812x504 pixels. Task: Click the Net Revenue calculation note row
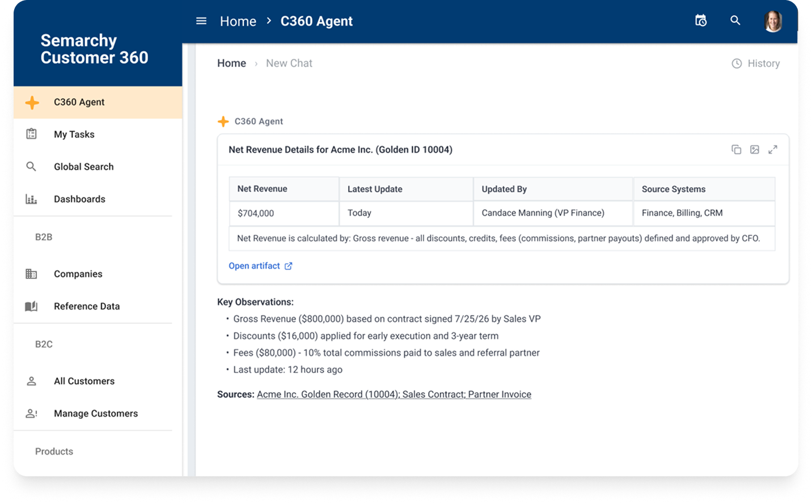tap(502, 239)
